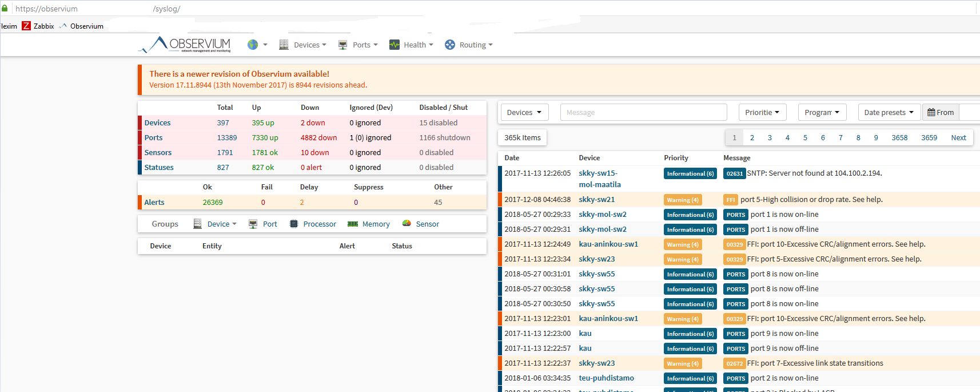This screenshot has height=392, width=980.
Task: Open the globe overview menu icon
Action: [x=253, y=45]
